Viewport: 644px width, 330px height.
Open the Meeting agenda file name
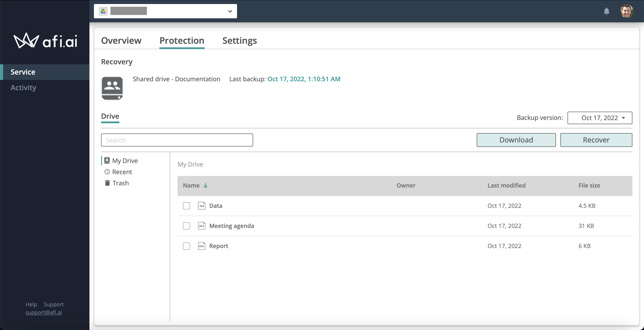[x=231, y=226]
